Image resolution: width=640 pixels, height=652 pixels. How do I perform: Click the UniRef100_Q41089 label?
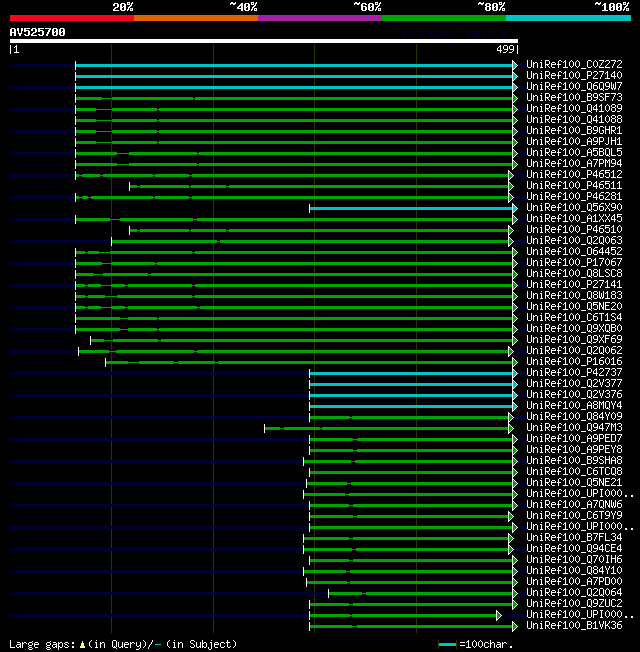[574, 109]
